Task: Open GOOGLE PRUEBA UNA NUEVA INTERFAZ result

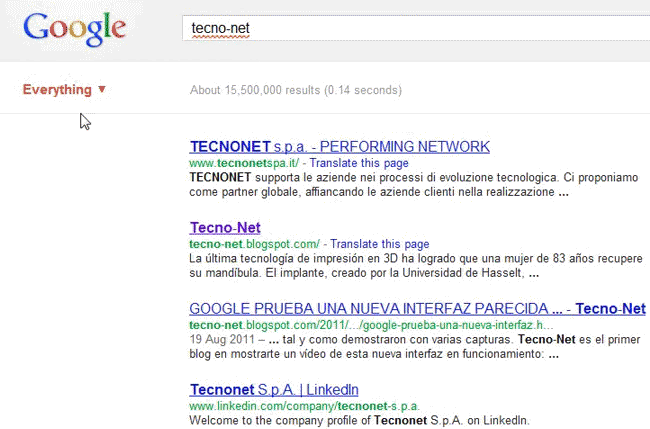Action: click(x=417, y=309)
